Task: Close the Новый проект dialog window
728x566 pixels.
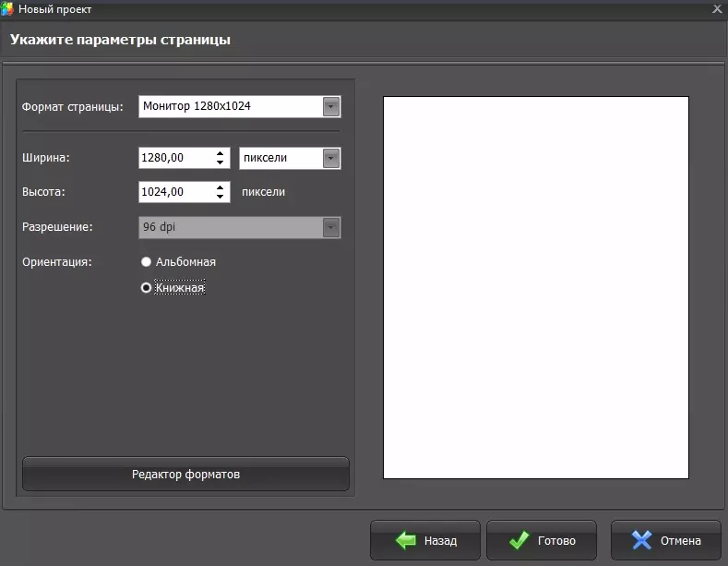Action: click(x=717, y=9)
